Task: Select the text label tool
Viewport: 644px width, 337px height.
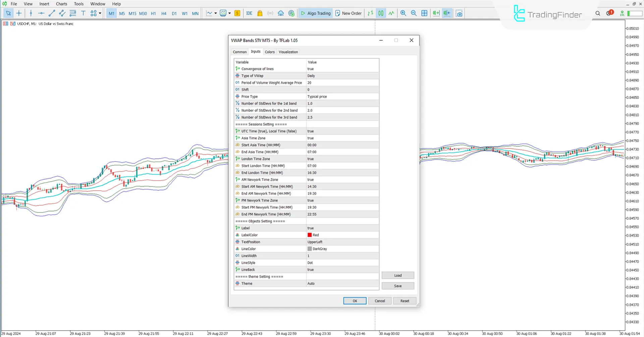Action: click(83, 13)
